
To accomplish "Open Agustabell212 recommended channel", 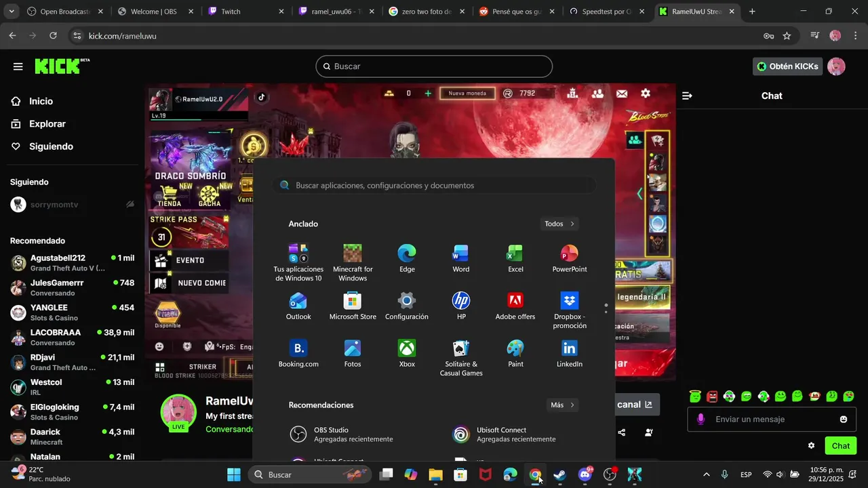I will click(x=72, y=263).
